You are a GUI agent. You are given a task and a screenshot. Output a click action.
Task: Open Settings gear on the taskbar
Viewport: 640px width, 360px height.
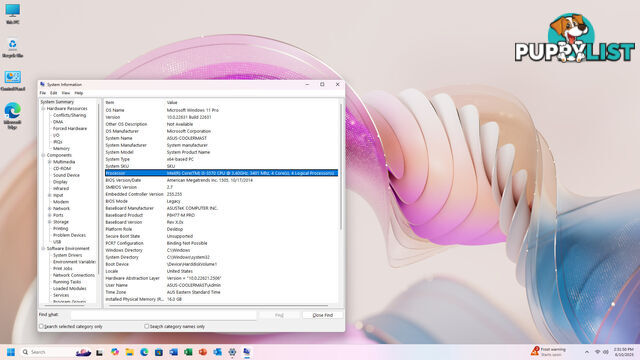(x=232, y=352)
